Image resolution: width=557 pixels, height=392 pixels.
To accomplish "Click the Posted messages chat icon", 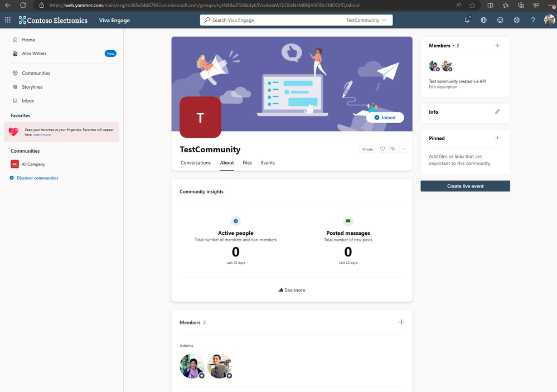I will (348, 221).
